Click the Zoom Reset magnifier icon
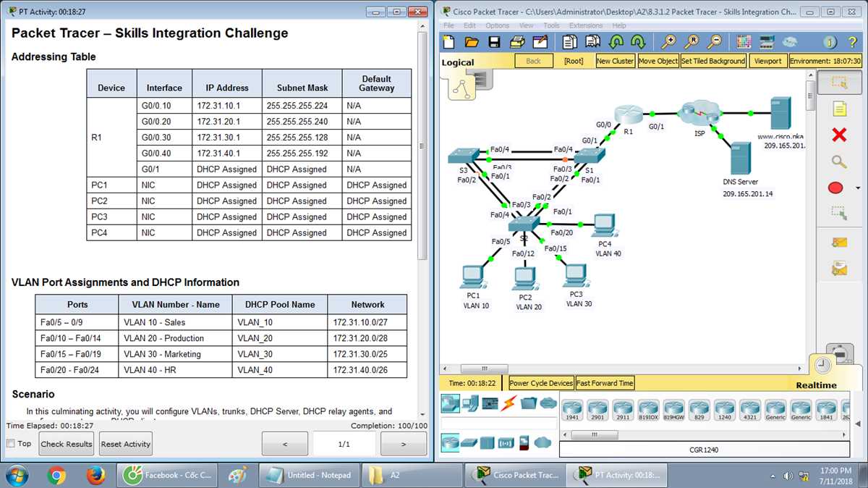The image size is (868, 488). point(692,42)
